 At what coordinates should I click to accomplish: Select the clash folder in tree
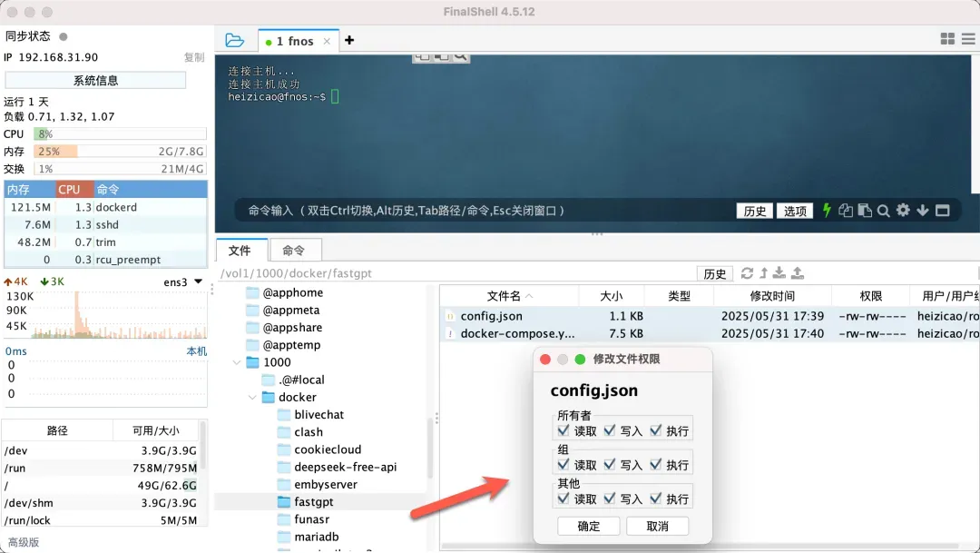click(x=309, y=432)
